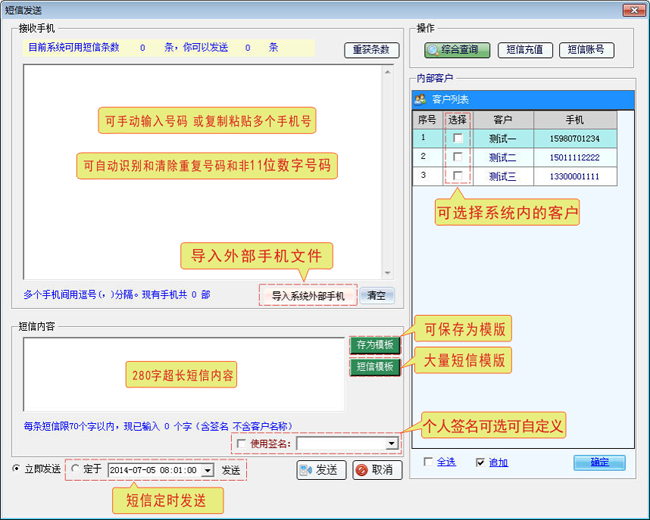Toggle the 全选 select-all checkbox
The height and width of the screenshot is (520, 650).
point(429,462)
